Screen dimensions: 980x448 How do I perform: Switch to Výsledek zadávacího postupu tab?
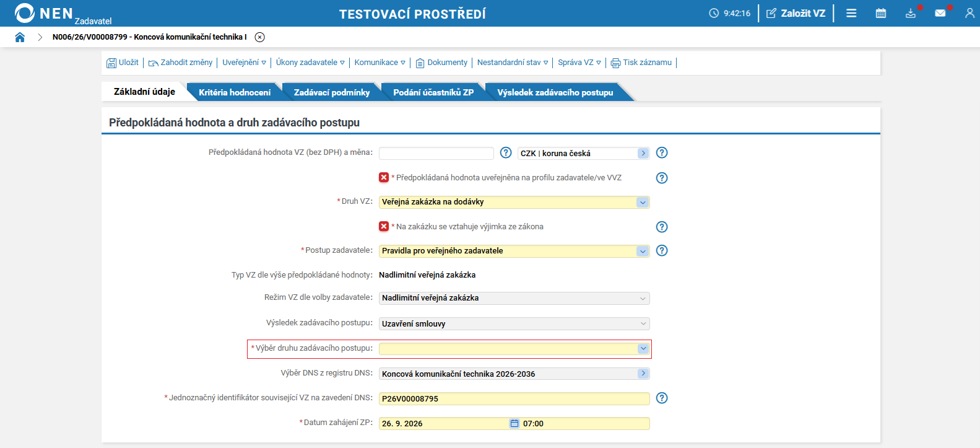555,92
